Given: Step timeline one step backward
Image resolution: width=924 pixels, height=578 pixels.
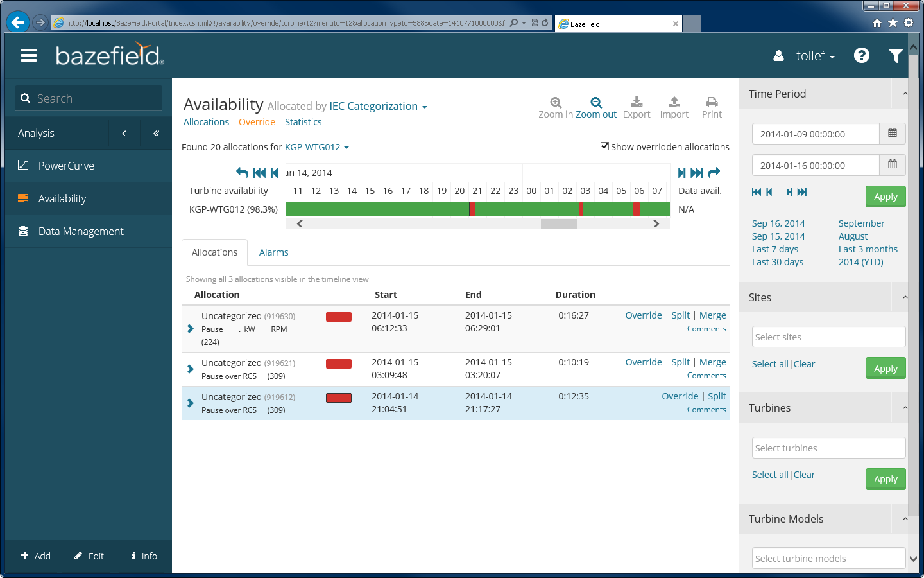Looking at the screenshot, I should click(275, 172).
